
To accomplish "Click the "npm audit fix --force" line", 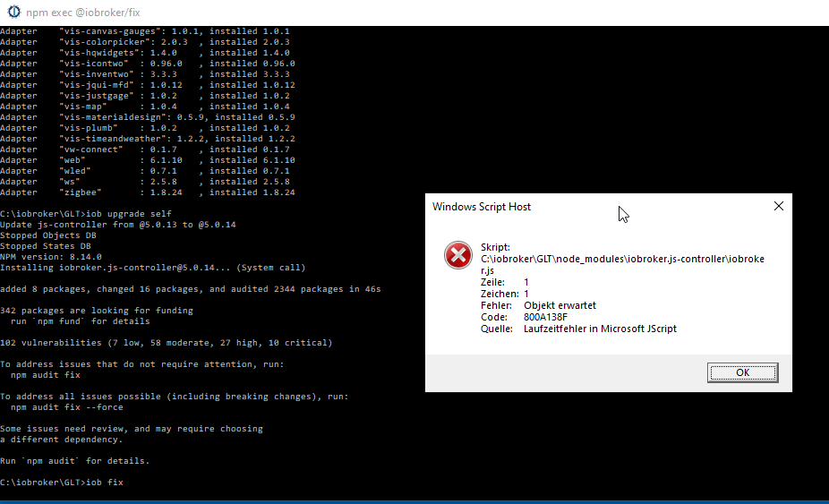I will (66, 407).
